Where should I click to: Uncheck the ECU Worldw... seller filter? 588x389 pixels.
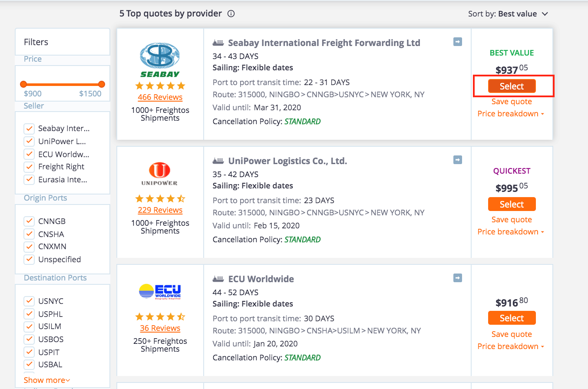coord(29,154)
